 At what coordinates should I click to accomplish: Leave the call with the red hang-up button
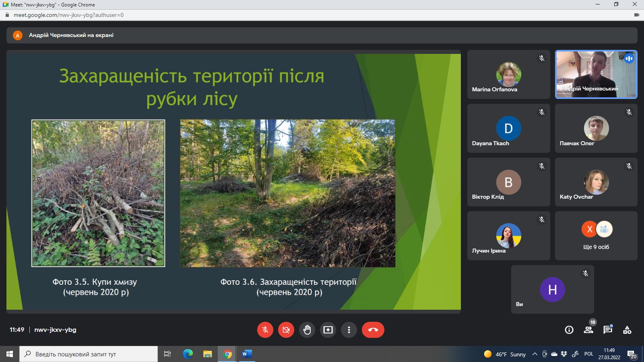pos(373,330)
